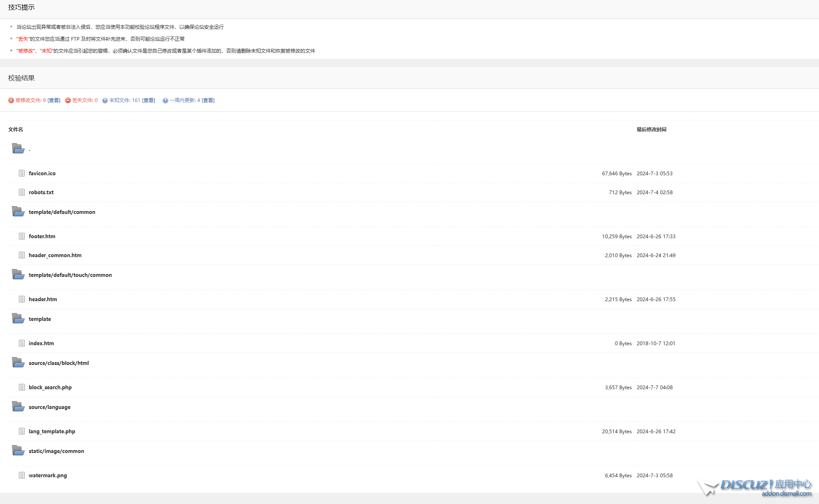
Task: Click the block_search.php file icon
Action: point(22,387)
